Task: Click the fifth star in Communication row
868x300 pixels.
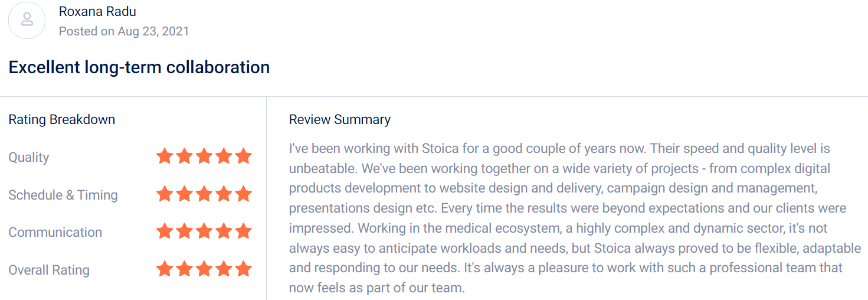Action: tap(243, 231)
